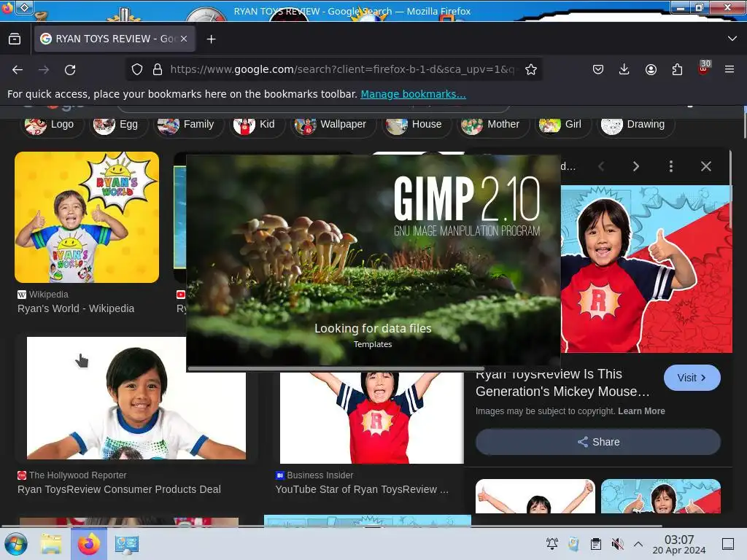Open the Learn More copyright link

[x=641, y=411]
